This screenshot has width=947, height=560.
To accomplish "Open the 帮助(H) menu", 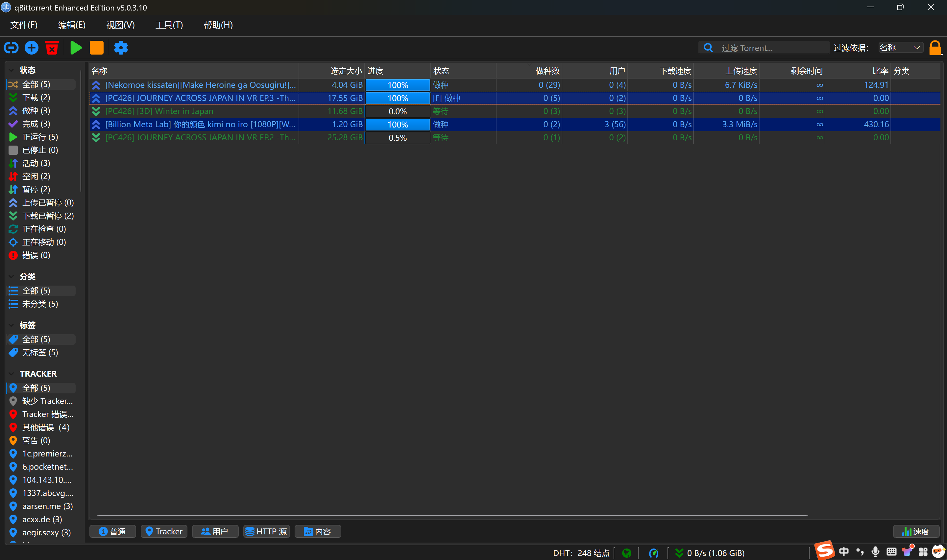I will (x=218, y=25).
